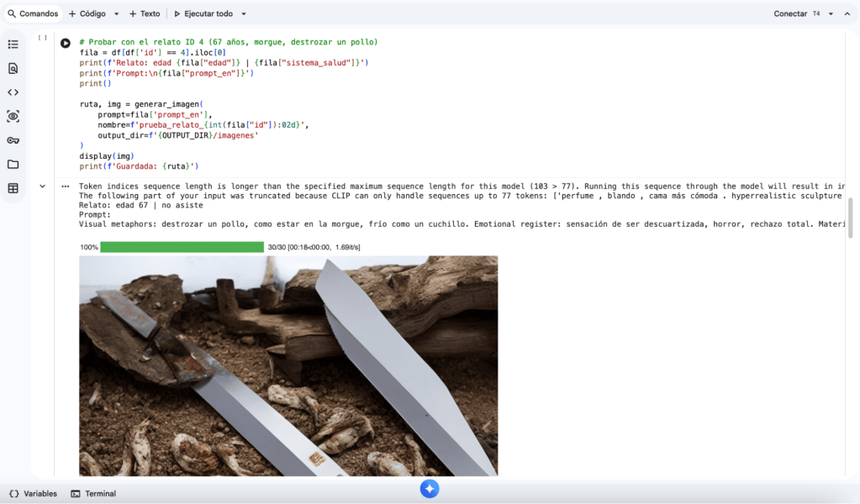Viewport: 860px width, 504px height.
Task: Open the table of contents sidebar icon
Action: (x=13, y=45)
